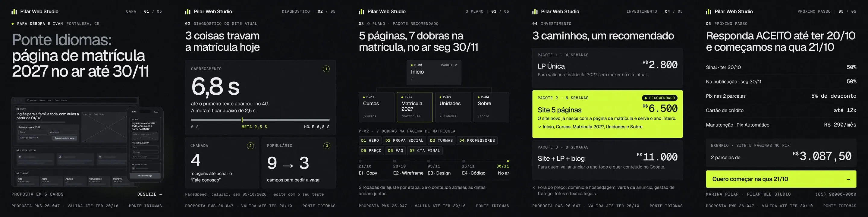The width and height of the screenshot is (868, 217).
Task: Click the phone number (85) 90000-0000
Action: click(836, 194)
